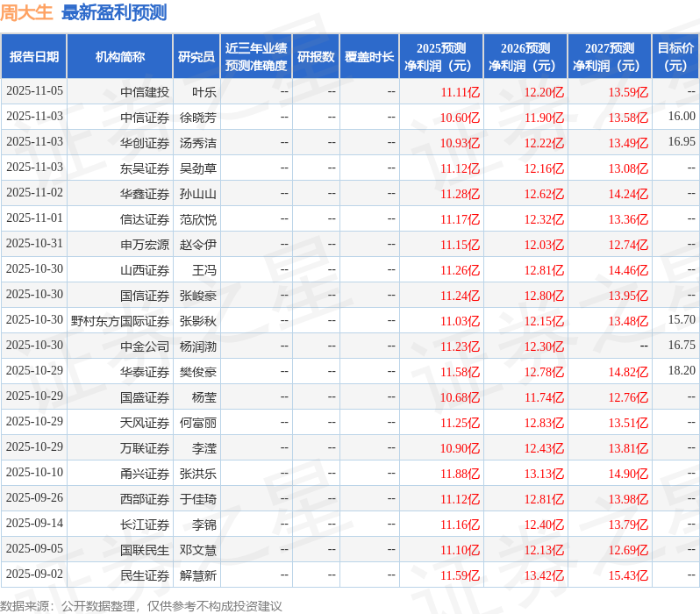Select the 报告日期 column header
700x614 pixels.
(34, 57)
